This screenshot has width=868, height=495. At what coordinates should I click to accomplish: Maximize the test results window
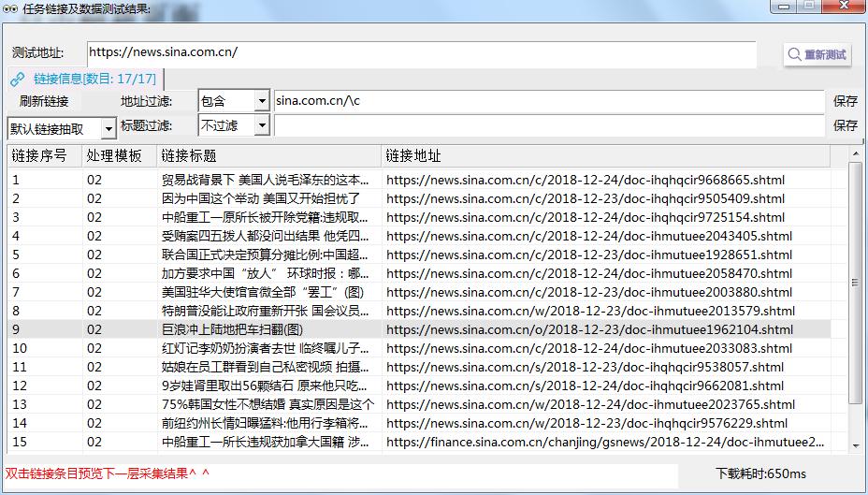pos(809,6)
